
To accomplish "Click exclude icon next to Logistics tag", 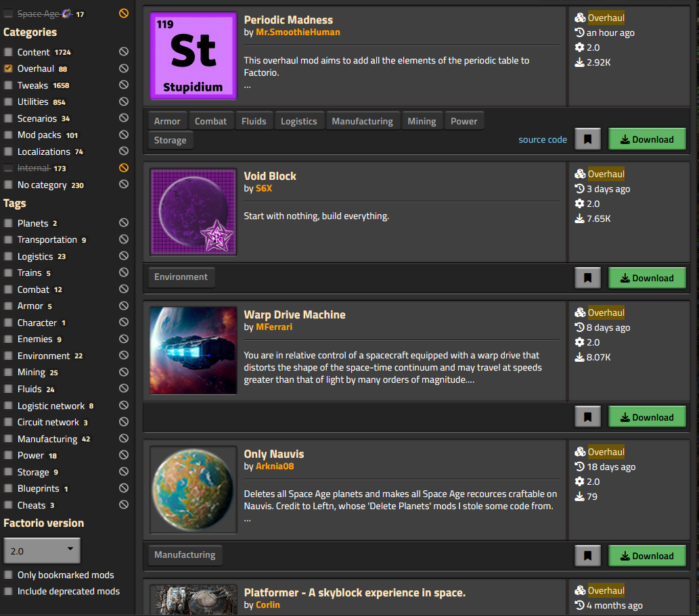I will pos(123,256).
